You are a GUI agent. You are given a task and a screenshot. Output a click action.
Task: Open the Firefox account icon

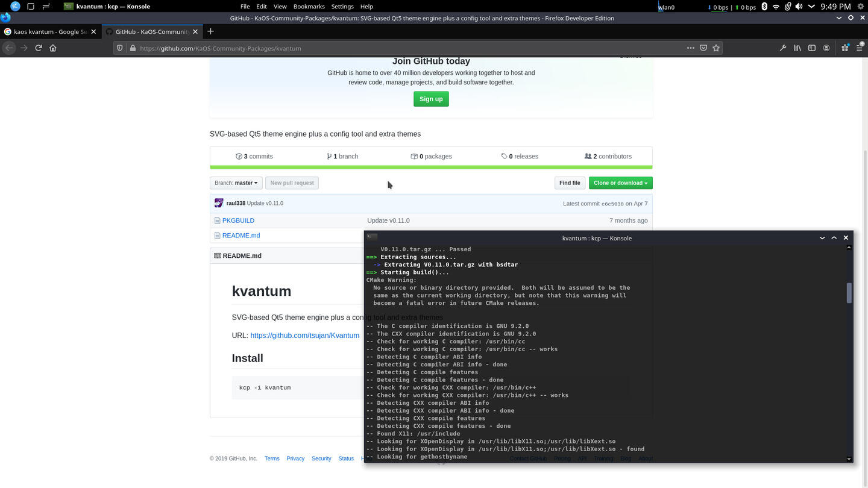pyautogui.click(x=826, y=48)
